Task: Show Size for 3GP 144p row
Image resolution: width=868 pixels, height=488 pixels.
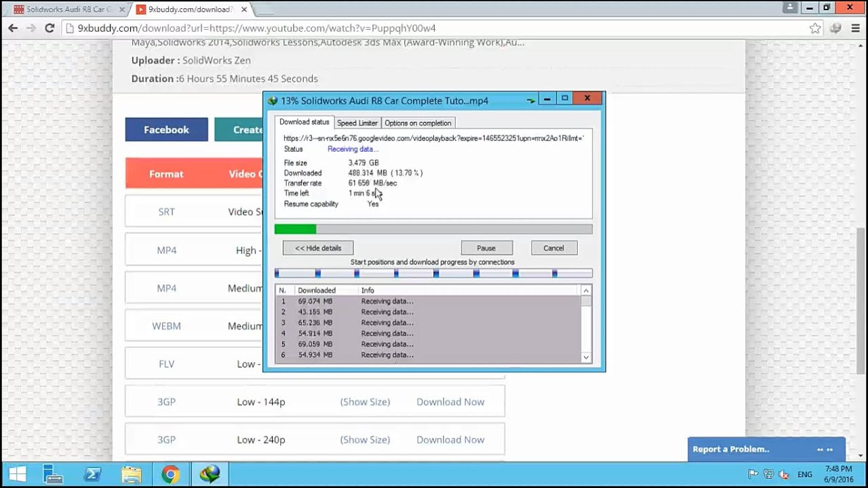Action: click(365, 402)
